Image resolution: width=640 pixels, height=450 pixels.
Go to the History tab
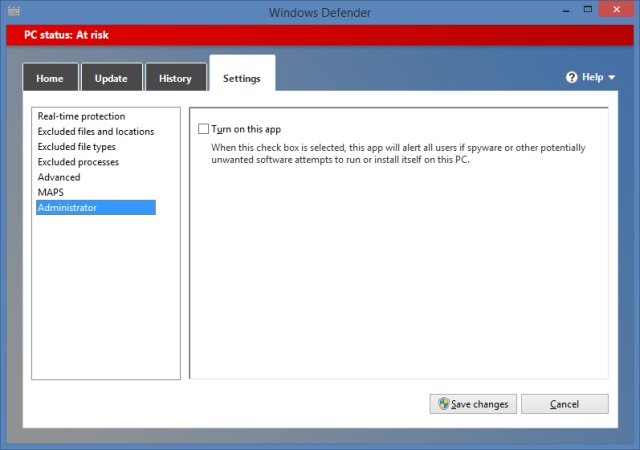(175, 78)
